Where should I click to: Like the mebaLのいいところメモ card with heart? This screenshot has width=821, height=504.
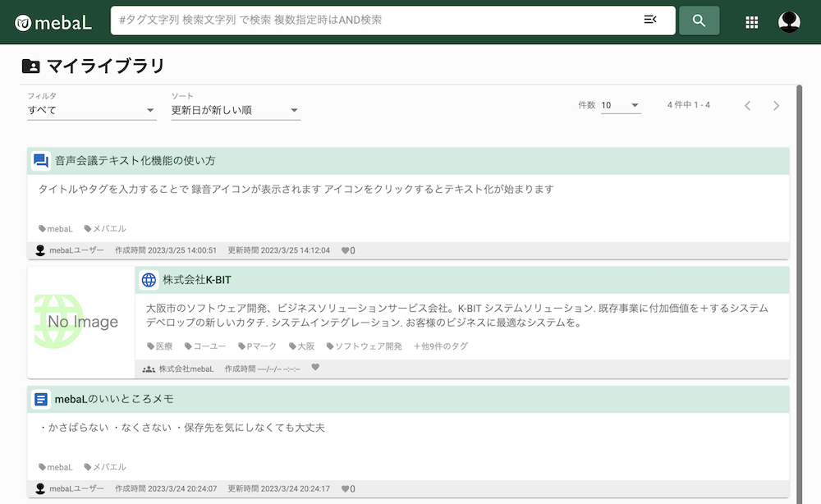point(345,489)
